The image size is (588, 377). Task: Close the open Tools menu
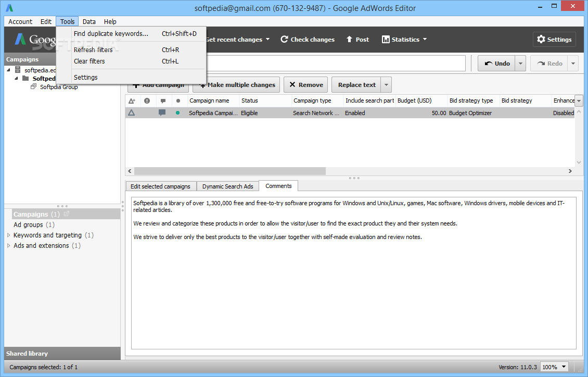67,21
